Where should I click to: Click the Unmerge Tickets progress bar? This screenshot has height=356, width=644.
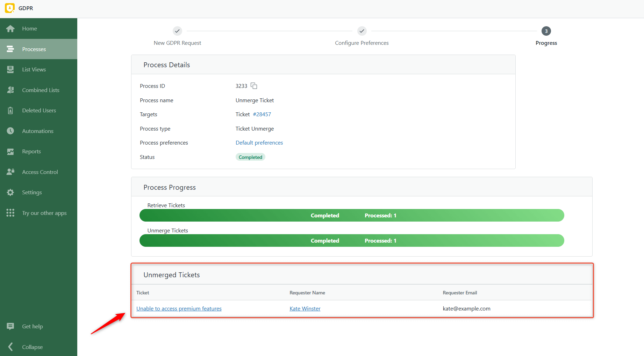pos(351,240)
